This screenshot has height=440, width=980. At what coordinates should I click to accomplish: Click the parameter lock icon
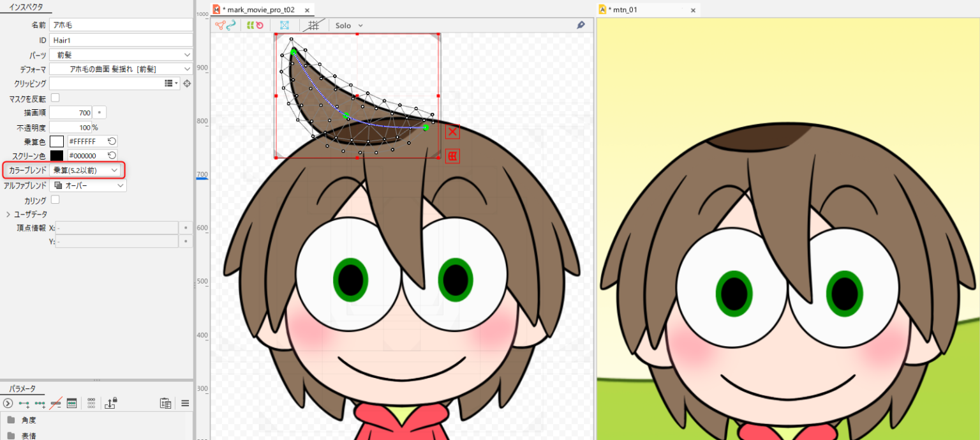coord(111,403)
